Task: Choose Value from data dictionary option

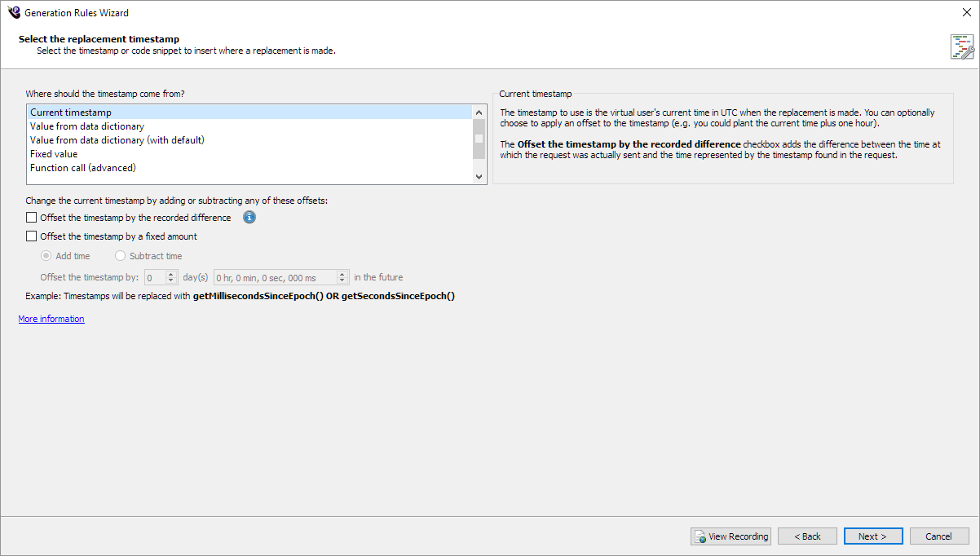Action: (x=87, y=126)
